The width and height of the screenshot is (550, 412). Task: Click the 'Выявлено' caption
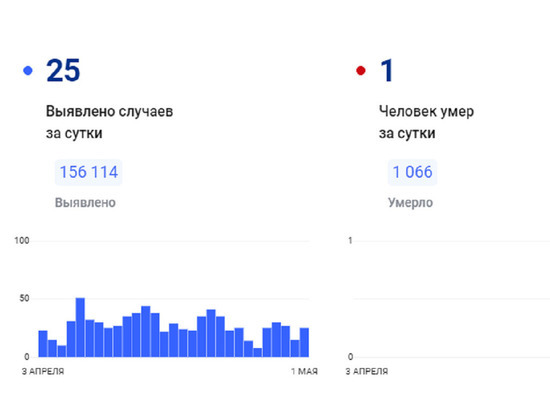pos(85,203)
